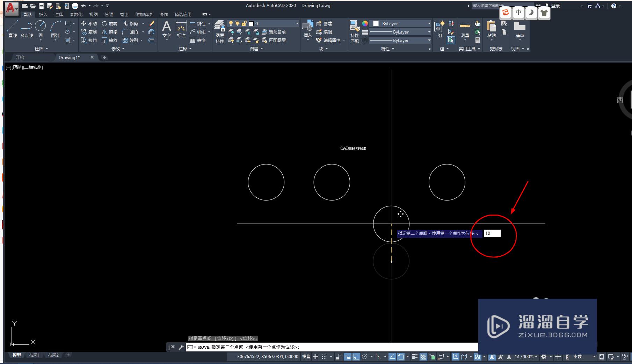
Task: Toggle 2D object snap in status bar
Action: tap(401, 357)
